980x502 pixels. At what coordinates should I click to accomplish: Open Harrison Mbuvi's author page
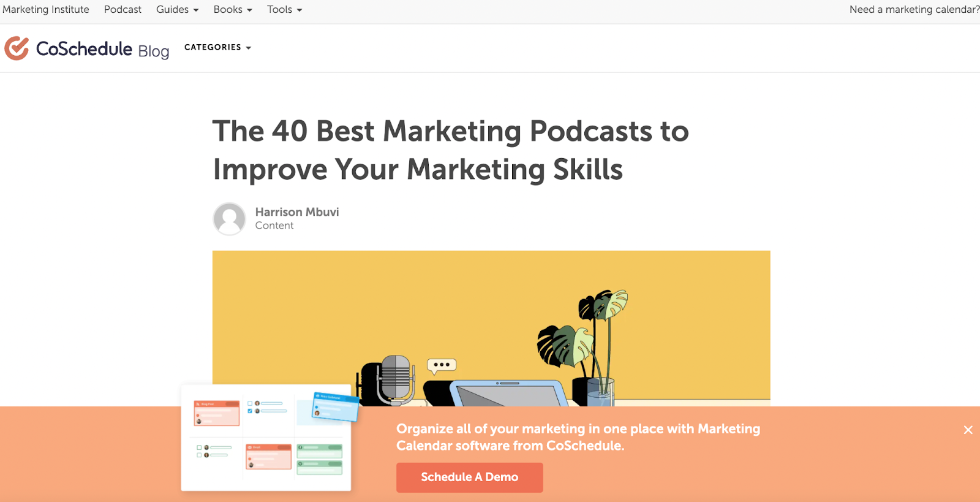click(x=297, y=212)
